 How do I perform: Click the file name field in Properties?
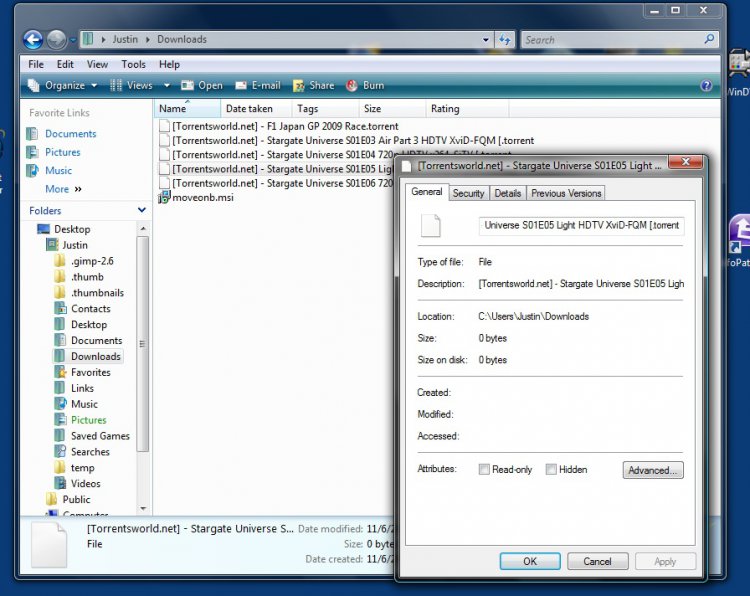[581, 225]
